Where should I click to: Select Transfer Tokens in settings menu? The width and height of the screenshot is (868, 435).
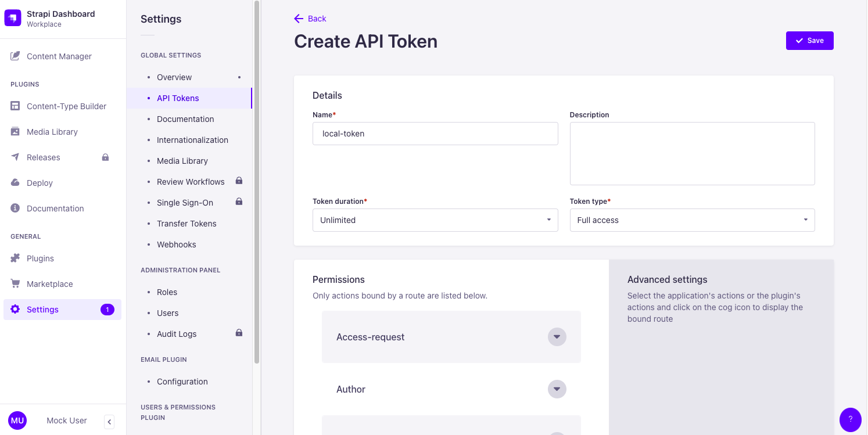(x=186, y=224)
